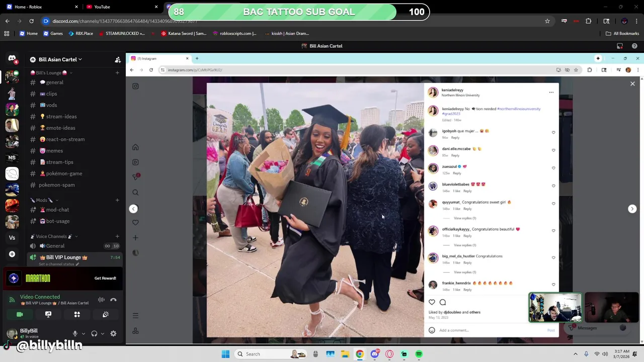Open Instagram home in the sidebar
Screen dimensions: 644x362
[x=135, y=147]
